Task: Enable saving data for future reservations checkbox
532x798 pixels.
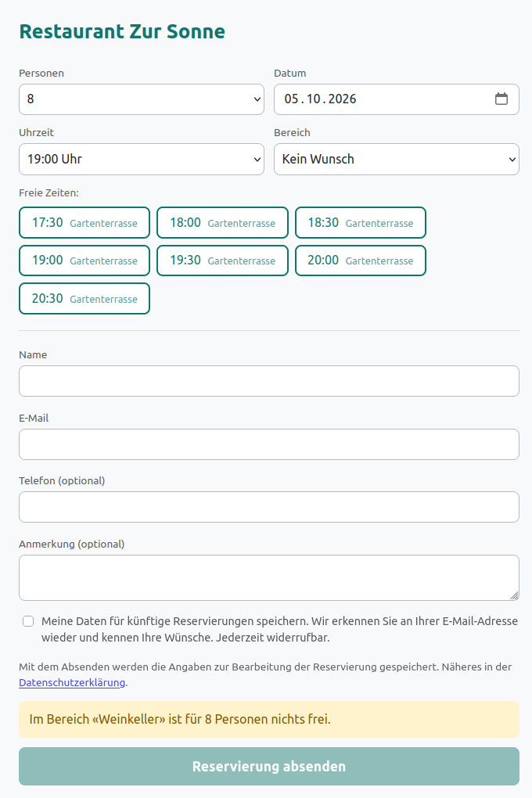Action: [x=28, y=621]
